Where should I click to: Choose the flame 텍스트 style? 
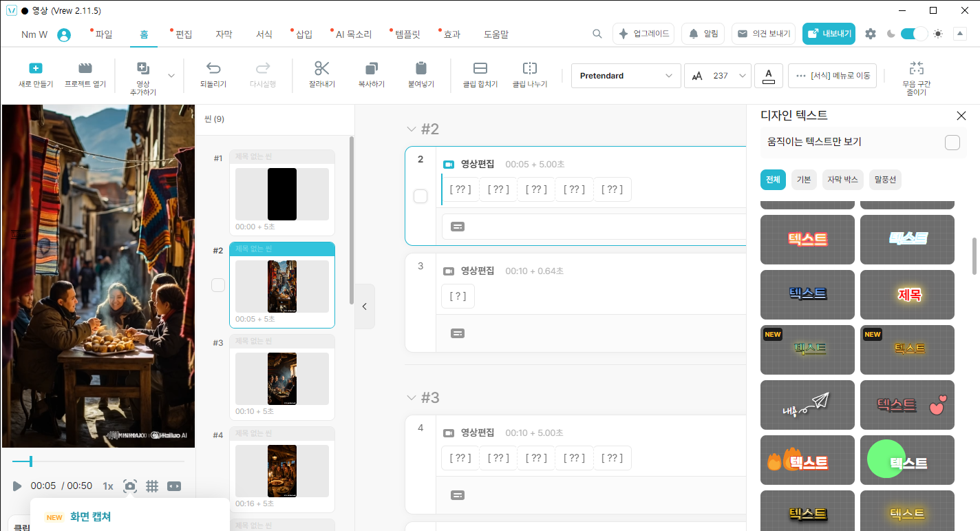(807, 460)
